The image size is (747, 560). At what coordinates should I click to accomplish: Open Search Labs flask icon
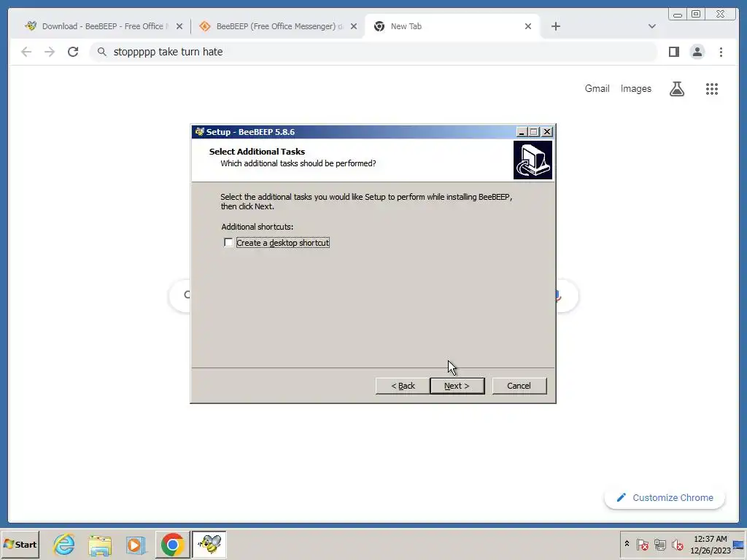point(677,89)
